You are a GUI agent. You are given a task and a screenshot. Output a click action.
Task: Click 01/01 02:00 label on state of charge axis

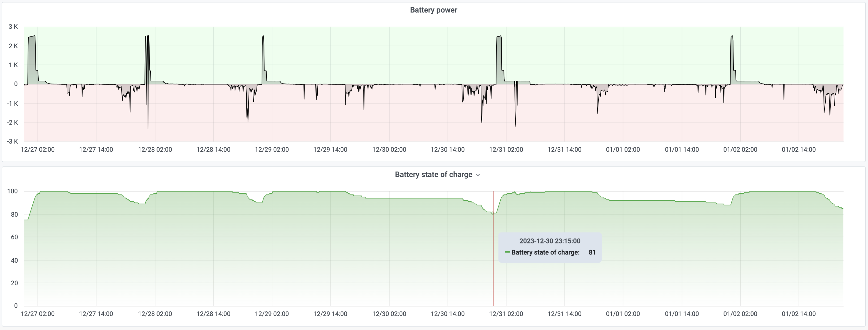pos(623,314)
